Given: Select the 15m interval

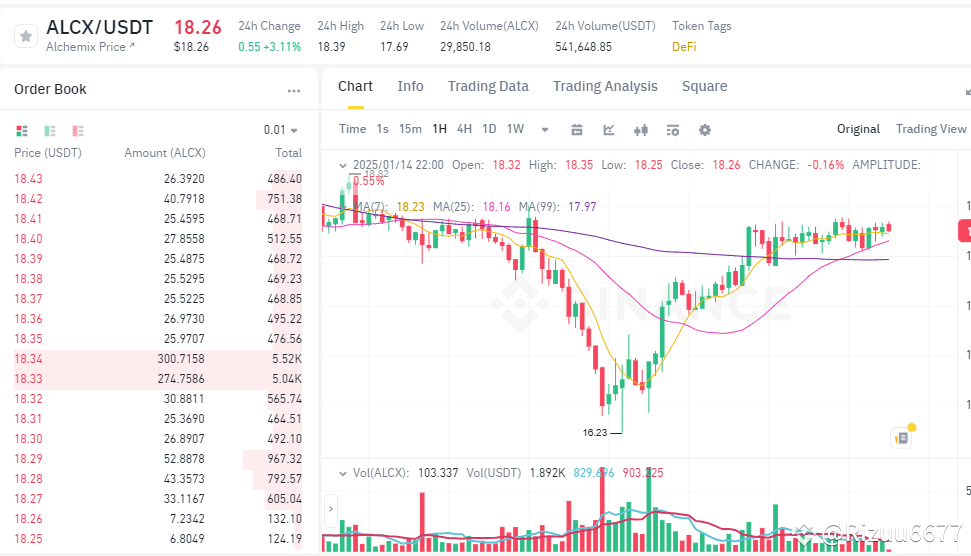Looking at the screenshot, I should pos(410,129).
